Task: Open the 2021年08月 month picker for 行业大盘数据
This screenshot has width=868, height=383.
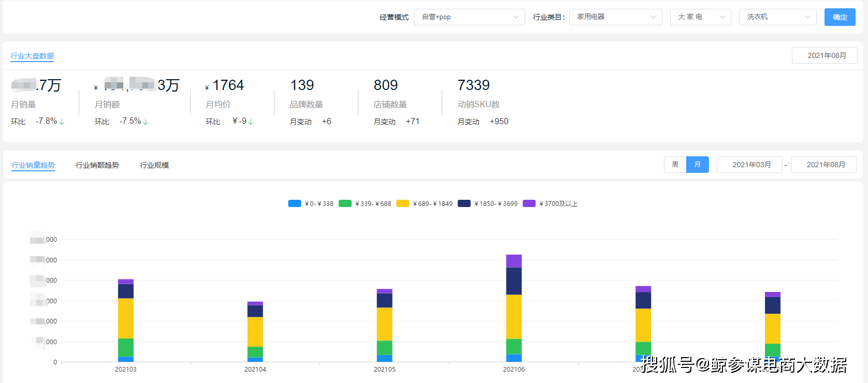Action: point(824,55)
